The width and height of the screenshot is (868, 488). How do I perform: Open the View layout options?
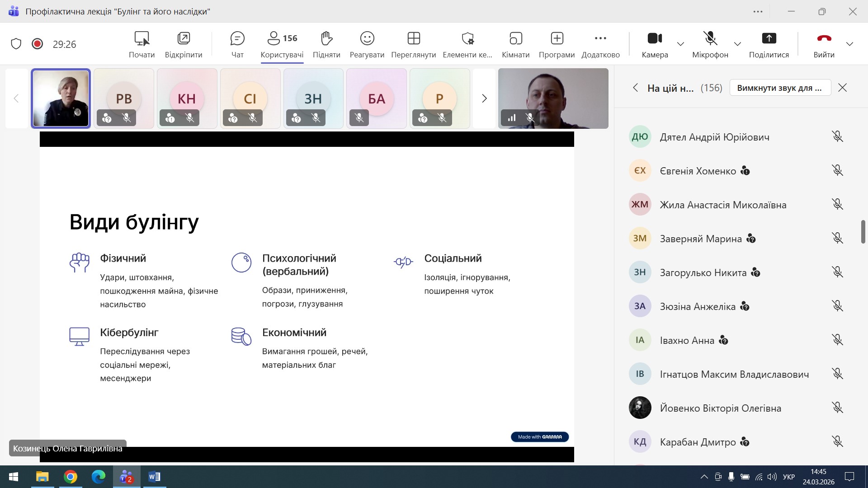point(413,39)
